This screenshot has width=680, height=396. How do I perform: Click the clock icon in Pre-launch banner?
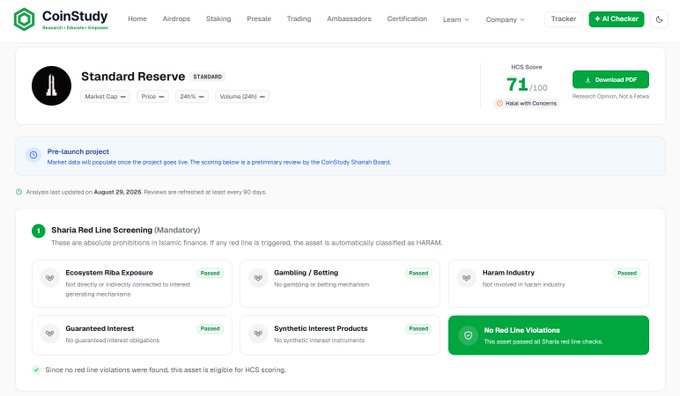pos(33,154)
